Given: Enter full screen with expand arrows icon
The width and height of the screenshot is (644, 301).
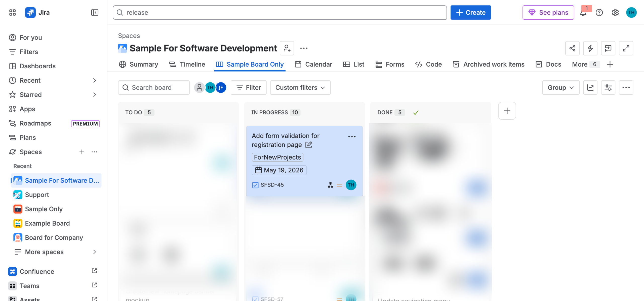Looking at the screenshot, I should [626, 48].
